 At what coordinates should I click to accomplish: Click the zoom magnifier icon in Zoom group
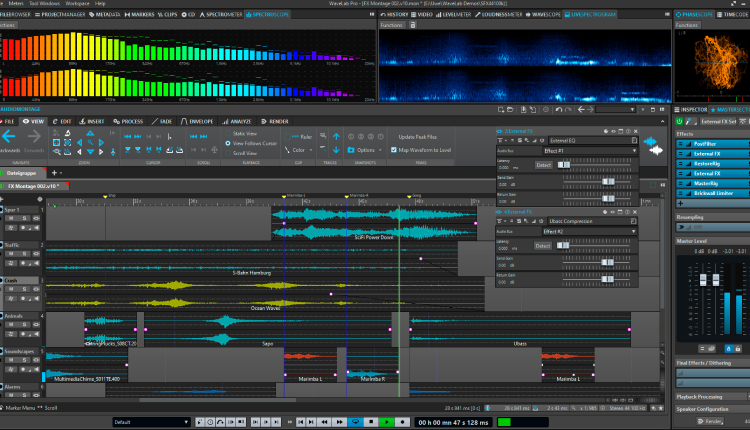point(90,143)
